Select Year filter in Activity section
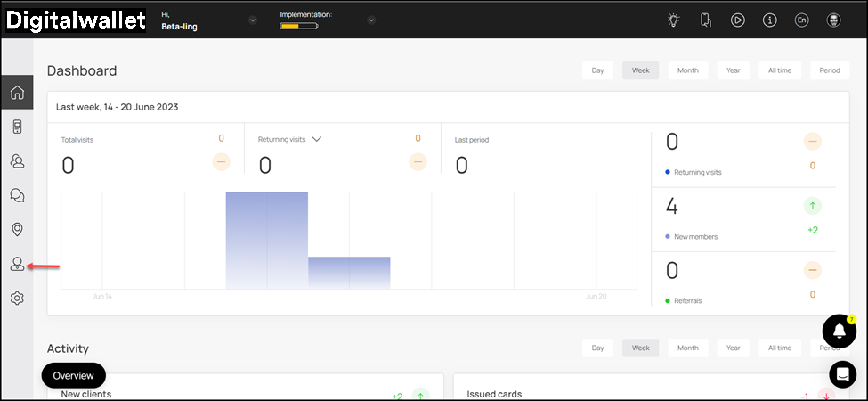The width and height of the screenshot is (868, 401). [x=732, y=348]
